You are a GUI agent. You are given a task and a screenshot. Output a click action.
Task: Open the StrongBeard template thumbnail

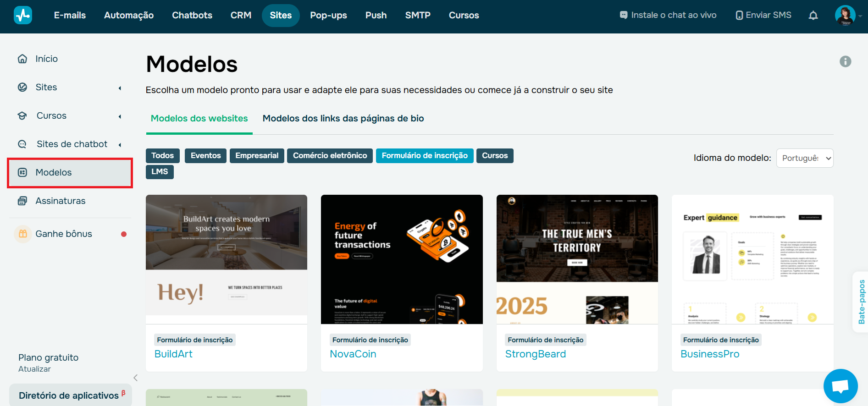pyautogui.click(x=577, y=259)
